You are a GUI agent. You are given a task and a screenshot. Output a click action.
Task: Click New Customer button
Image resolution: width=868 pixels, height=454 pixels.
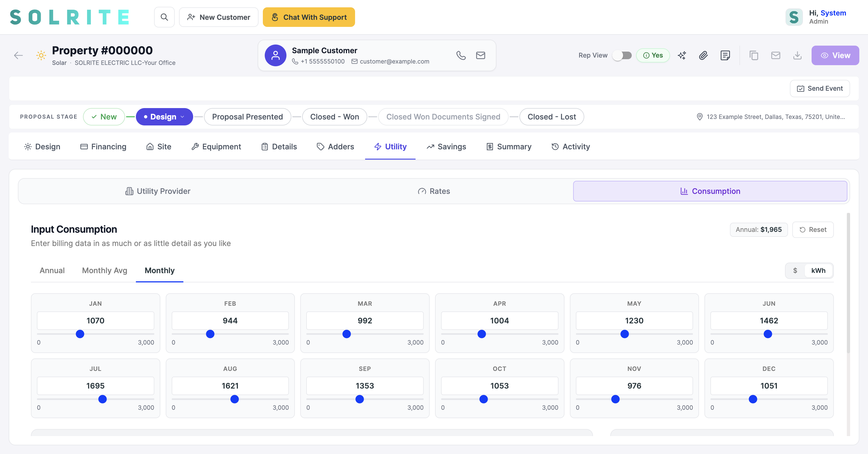click(x=219, y=17)
